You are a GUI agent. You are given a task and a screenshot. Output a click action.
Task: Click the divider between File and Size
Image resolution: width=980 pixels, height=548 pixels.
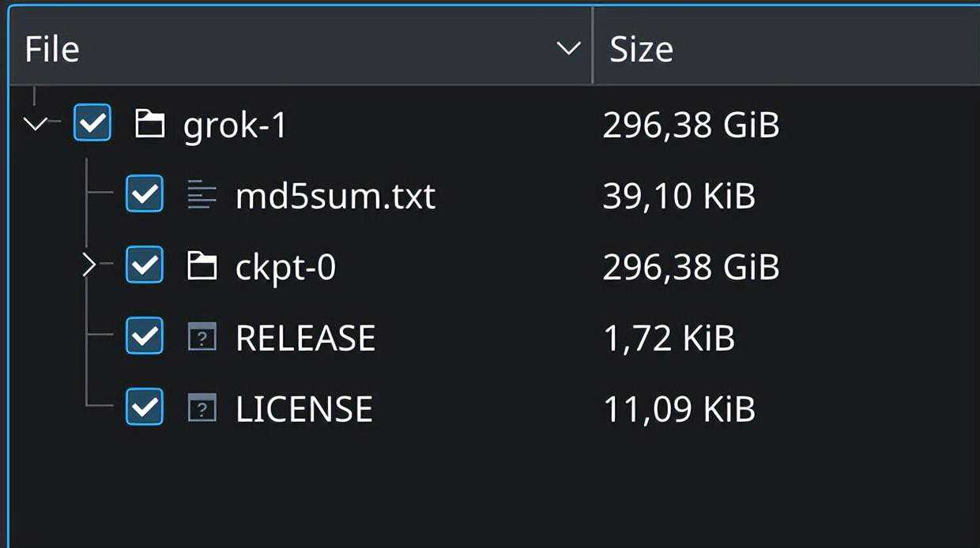coord(592,46)
